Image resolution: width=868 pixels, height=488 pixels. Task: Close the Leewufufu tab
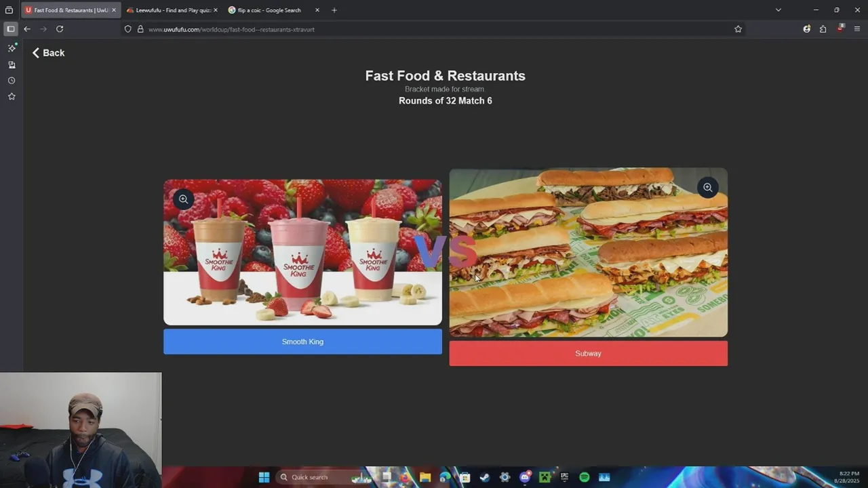click(x=216, y=10)
